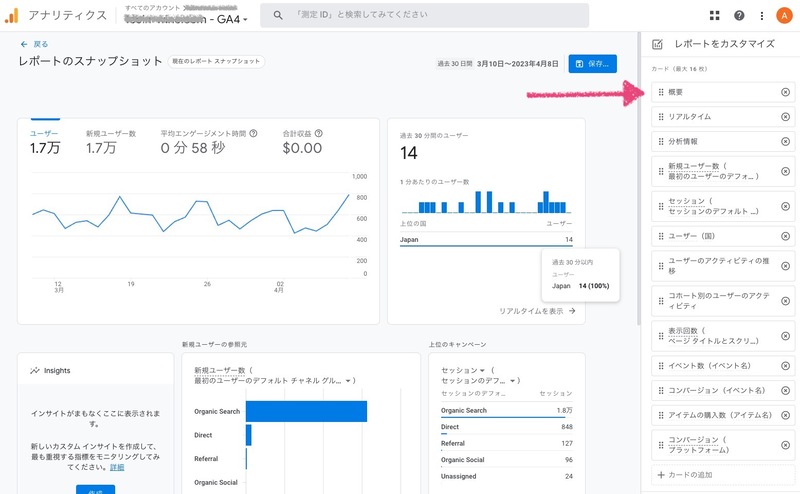Click help icon beside 平均エンゲージメント時間
The width and height of the screenshot is (800, 494).
pyautogui.click(x=253, y=133)
